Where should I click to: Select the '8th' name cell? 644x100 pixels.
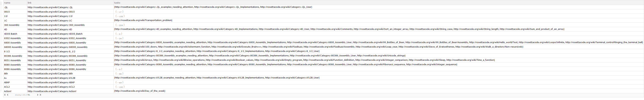pos(15,73)
